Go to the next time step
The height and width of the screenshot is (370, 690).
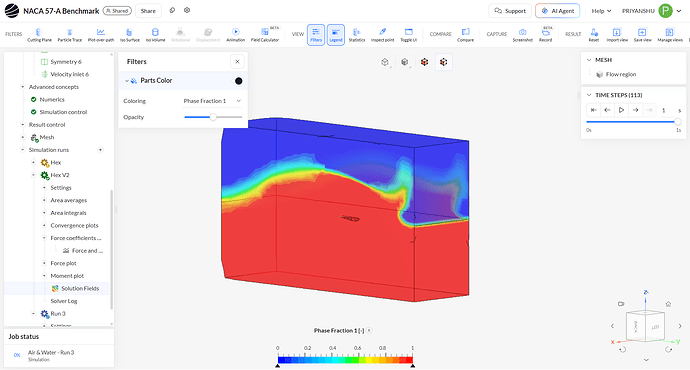635,110
